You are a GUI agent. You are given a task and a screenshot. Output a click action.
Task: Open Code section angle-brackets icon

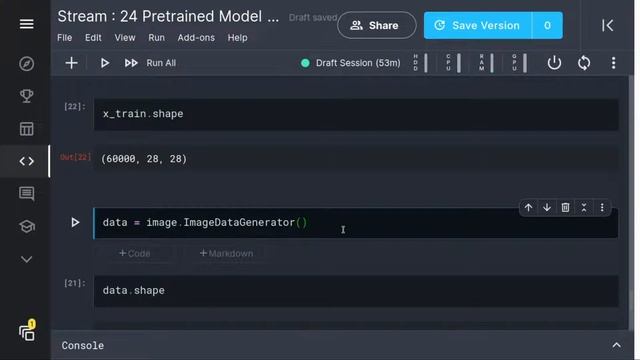[27, 161]
